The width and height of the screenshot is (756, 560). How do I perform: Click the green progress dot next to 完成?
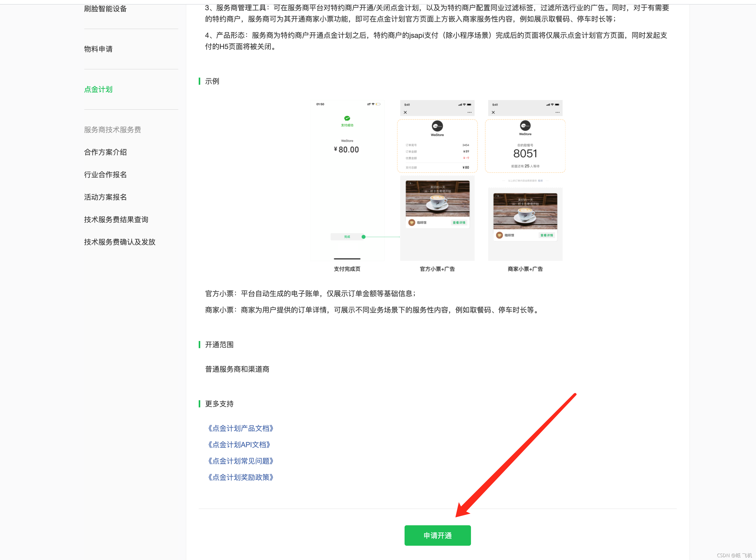pos(363,237)
